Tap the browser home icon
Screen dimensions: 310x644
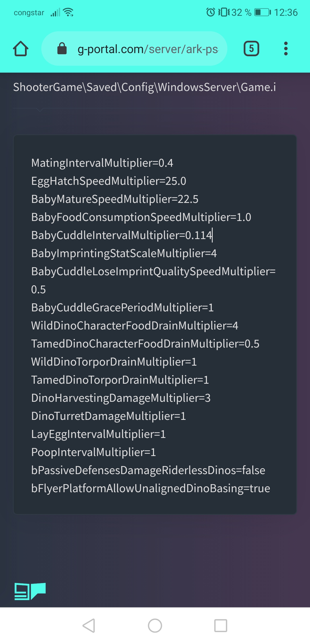[21, 49]
